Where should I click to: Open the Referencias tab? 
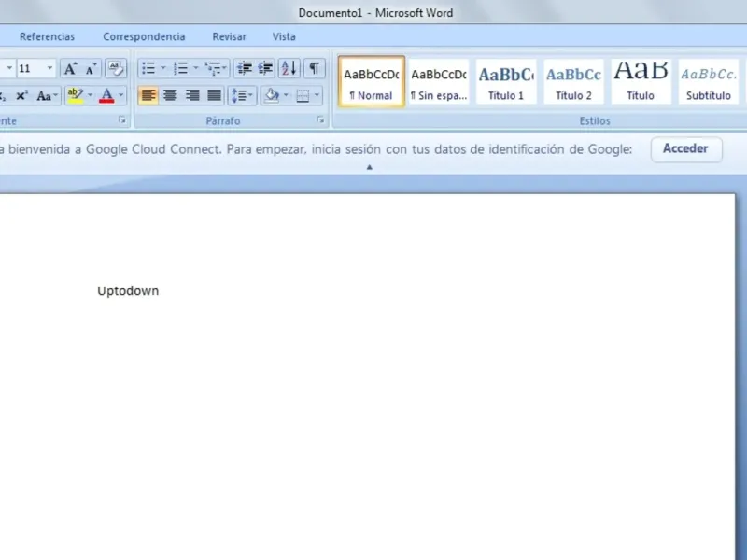point(48,36)
